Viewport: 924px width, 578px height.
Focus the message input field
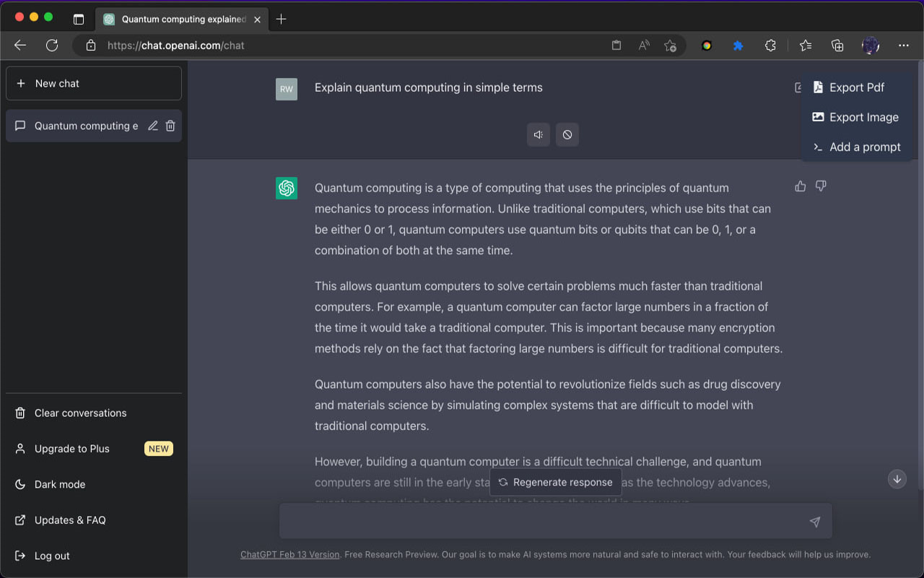pos(556,521)
